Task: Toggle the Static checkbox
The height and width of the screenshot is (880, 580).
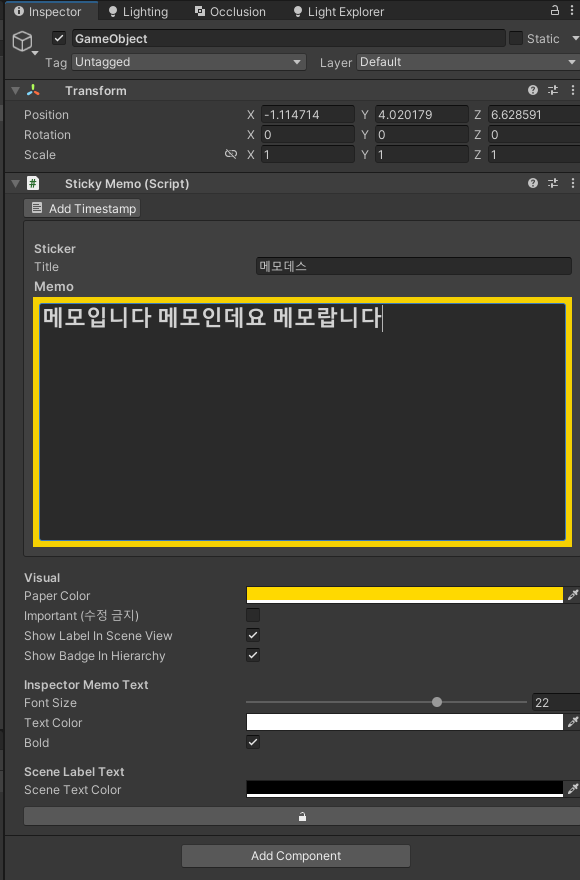Action: click(515, 38)
